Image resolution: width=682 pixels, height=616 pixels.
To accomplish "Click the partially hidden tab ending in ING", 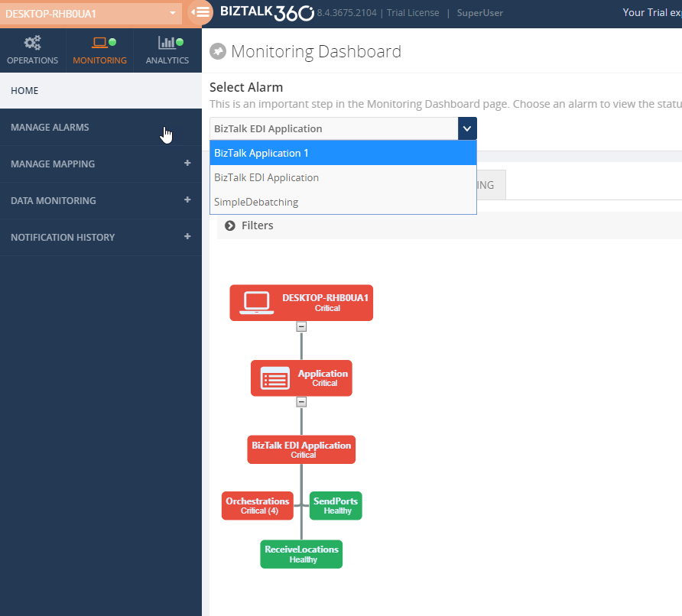I will pyautogui.click(x=491, y=185).
